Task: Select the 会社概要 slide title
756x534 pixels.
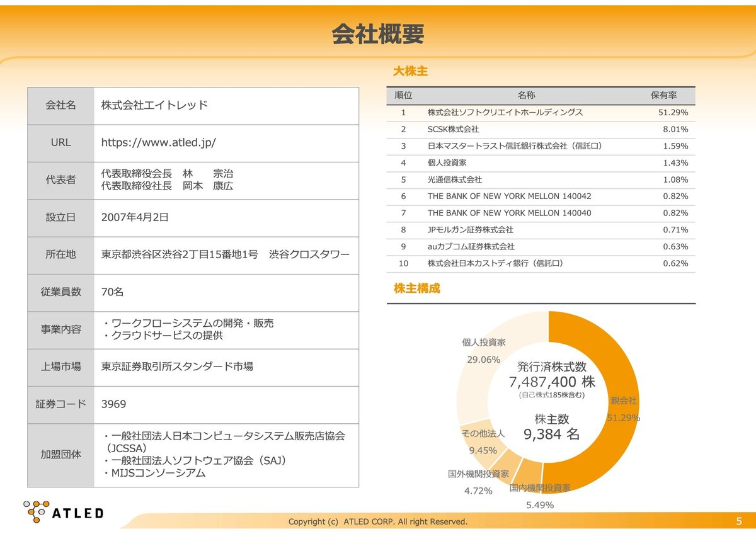Action: coord(378,35)
